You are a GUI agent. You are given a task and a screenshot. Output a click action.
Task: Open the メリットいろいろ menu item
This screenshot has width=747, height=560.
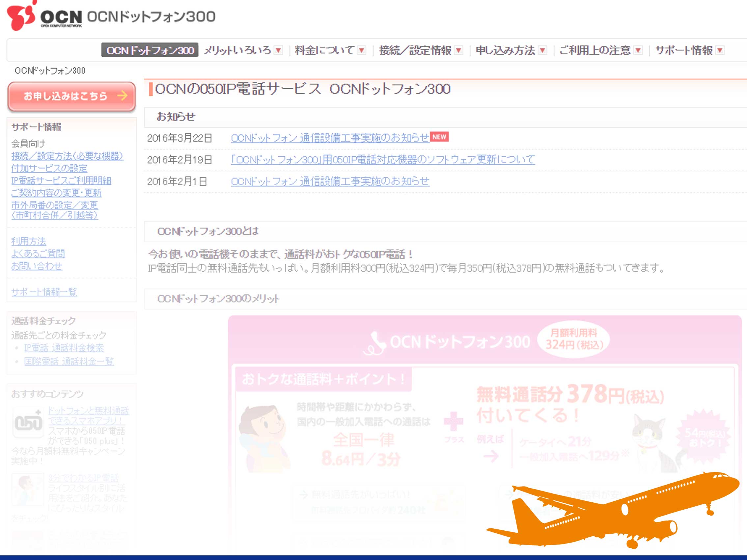(237, 50)
